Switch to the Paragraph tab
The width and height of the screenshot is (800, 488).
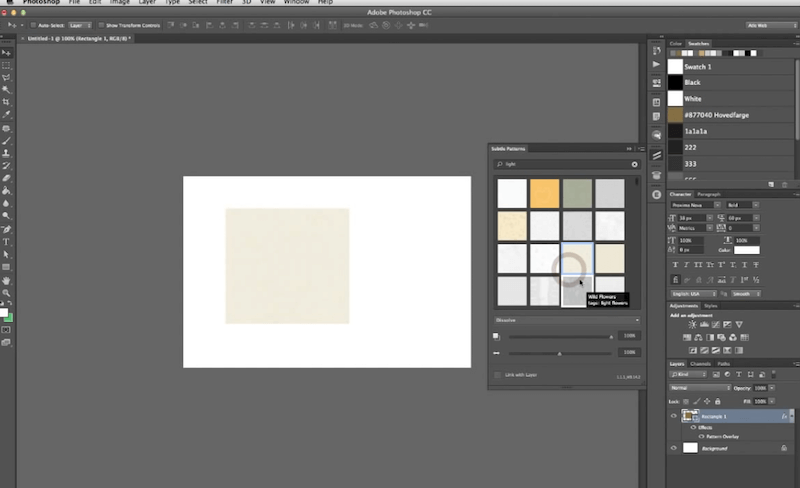(708, 194)
